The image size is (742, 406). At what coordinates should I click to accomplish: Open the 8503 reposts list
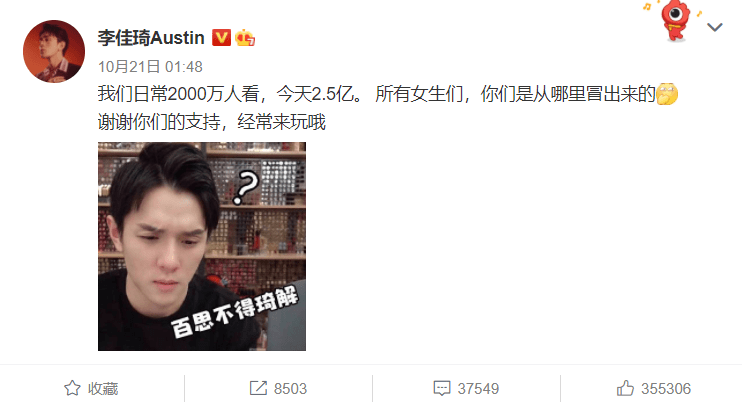tap(290, 389)
